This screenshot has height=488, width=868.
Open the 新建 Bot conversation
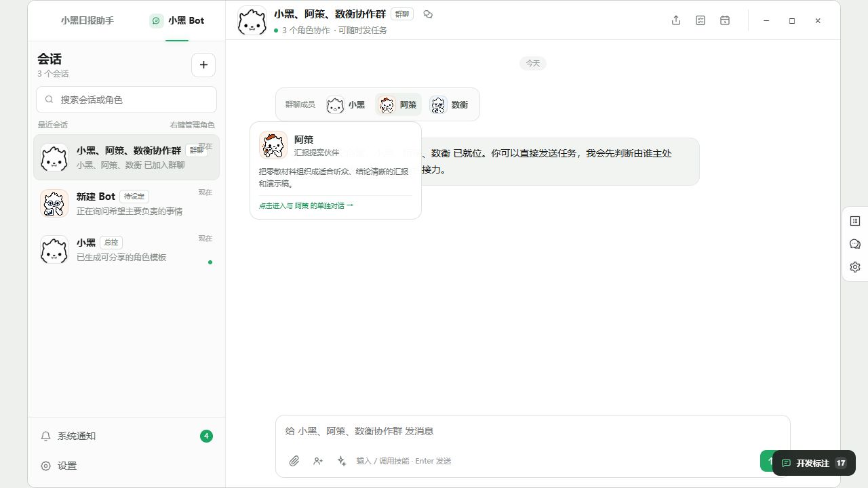(x=126, y=203)
